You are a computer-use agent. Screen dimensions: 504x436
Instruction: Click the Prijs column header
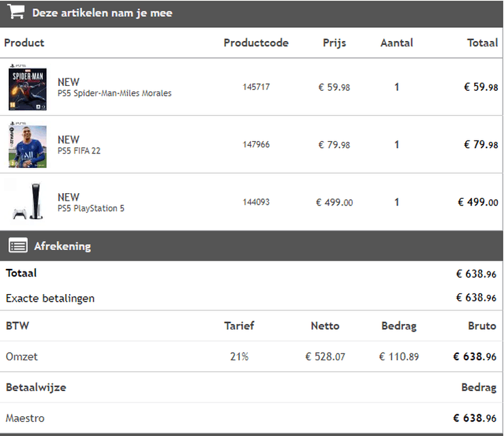coord(334,43)
